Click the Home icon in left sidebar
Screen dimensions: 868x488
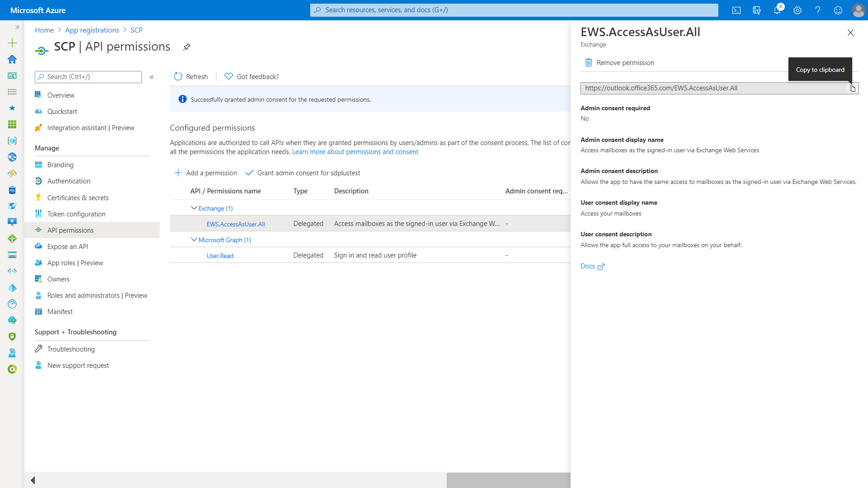(12, 59)
